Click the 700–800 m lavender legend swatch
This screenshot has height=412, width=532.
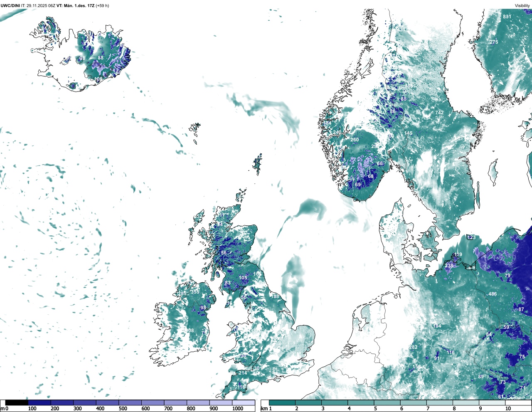pyautogui.click(x=175, y=402)
